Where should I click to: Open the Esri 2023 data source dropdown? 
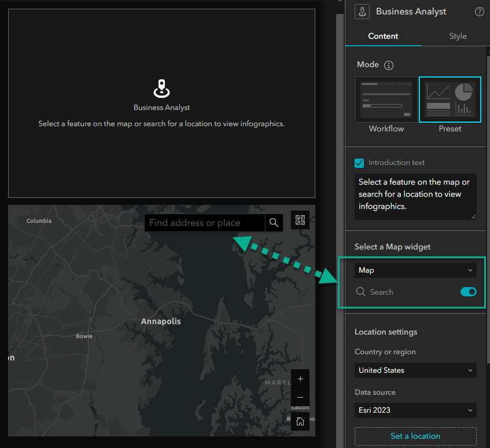click(x=415, y=410)
